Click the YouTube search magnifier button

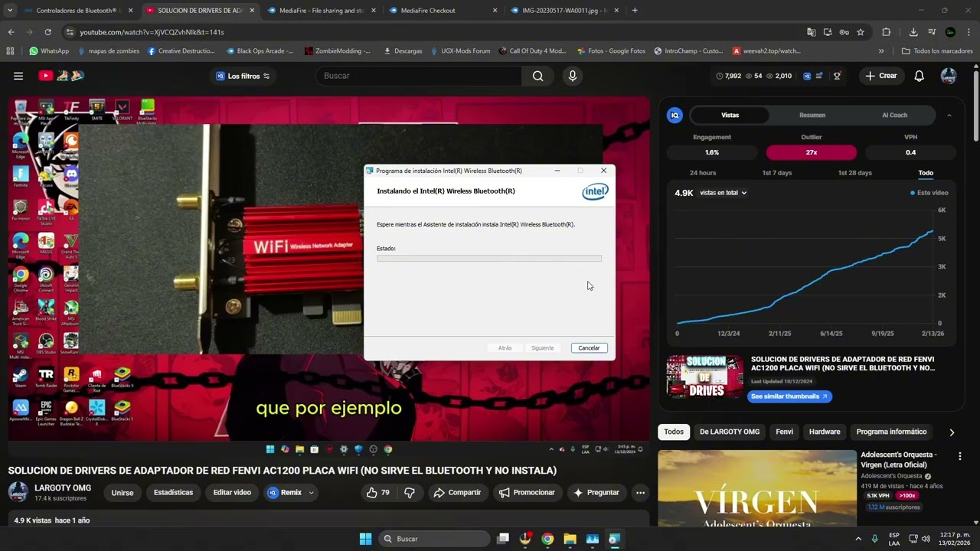[x=538, y=76]
